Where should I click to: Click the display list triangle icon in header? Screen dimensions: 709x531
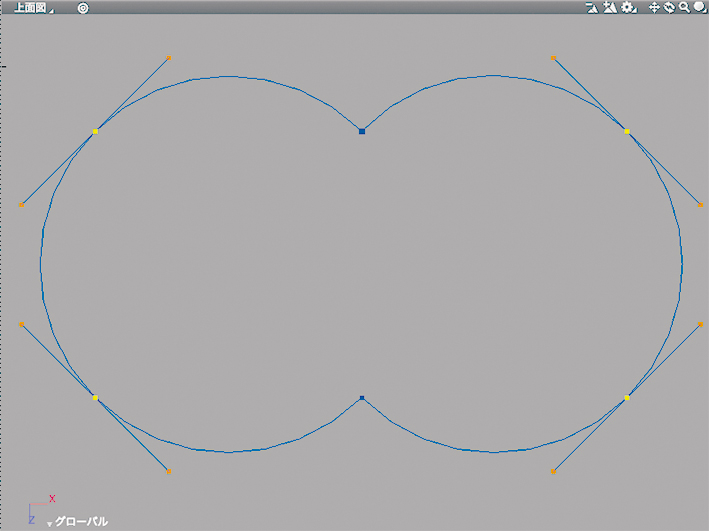[x=592, y=8]
